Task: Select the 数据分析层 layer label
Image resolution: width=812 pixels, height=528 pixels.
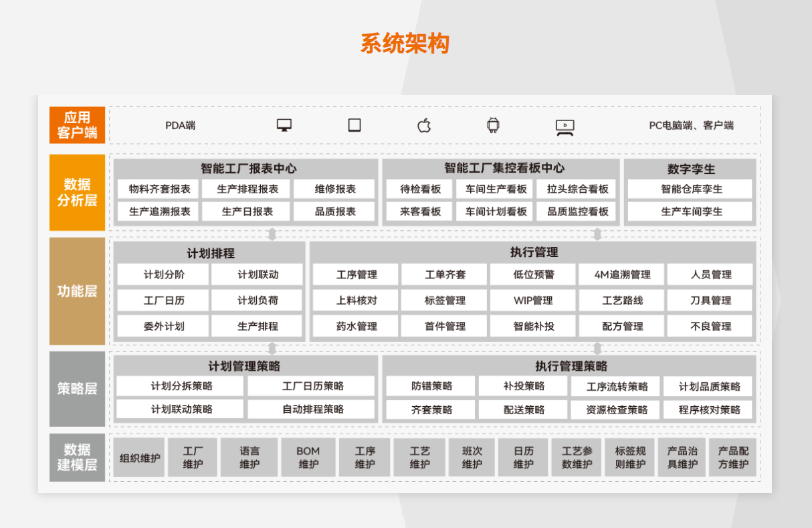Action: tap(77, 192)
